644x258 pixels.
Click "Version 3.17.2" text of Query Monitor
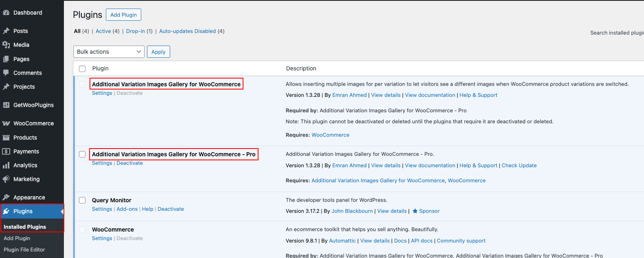302,211
